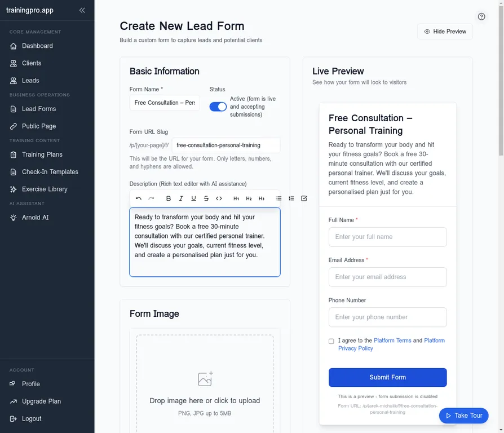Insert a task checklist in description
The image size is (504, 433).
304,198
